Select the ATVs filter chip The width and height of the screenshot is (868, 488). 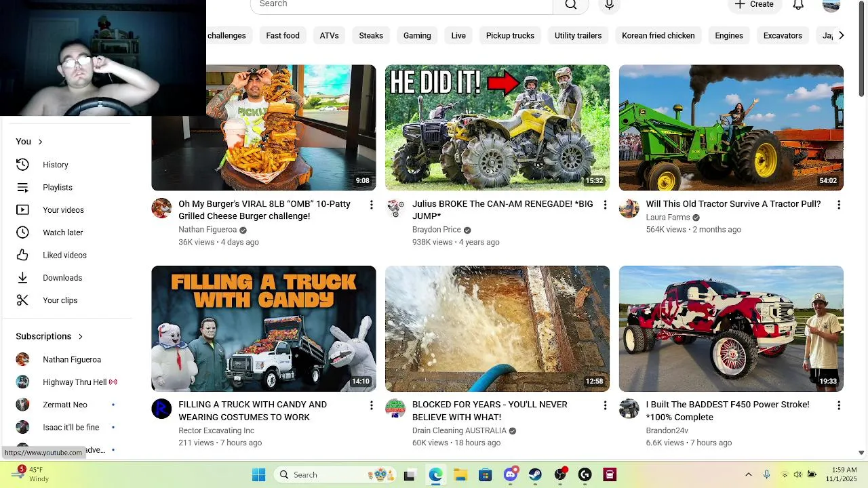point(330,35)
